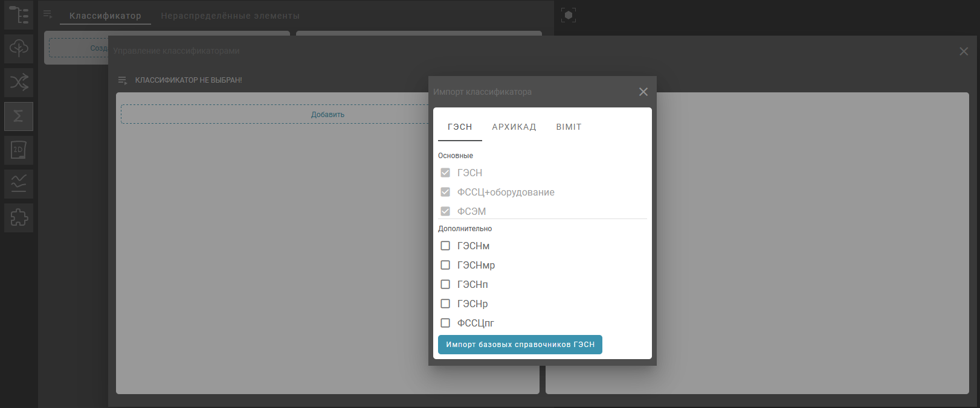Open the 2D drawing sidebar icon
Viewport: 980px width, 408px height.
pos(19,150)
